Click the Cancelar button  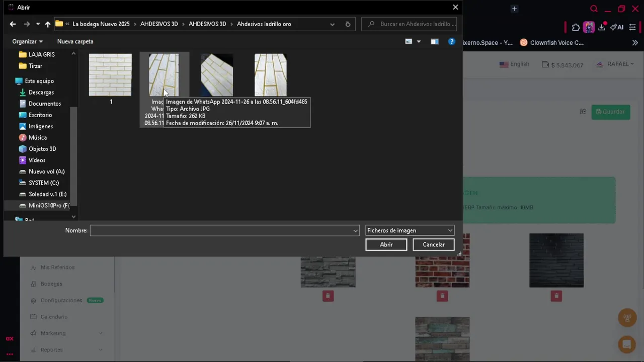[x=434, y=244]
